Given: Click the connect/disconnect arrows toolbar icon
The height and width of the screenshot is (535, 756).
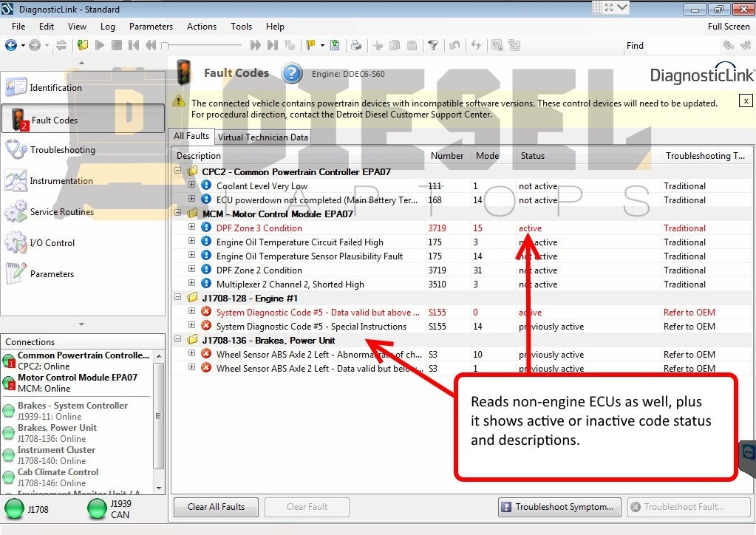Looking at the screenshot, I should (x=61, y=45).
